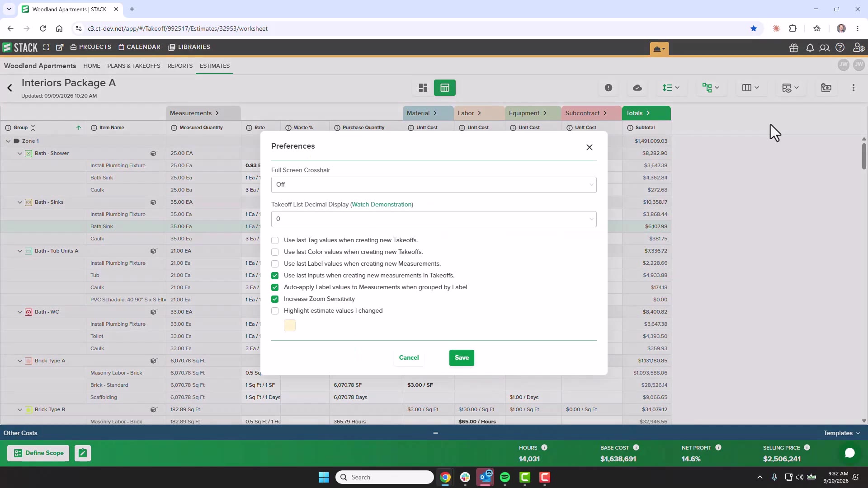
Task: Open Spotify from the taskbar
Action: (x=505, y=477)
